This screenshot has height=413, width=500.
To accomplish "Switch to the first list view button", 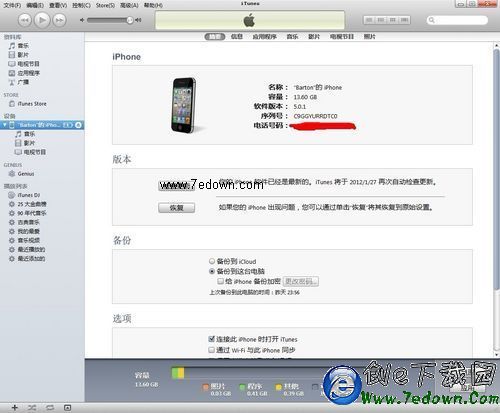I will coord(369,20).
